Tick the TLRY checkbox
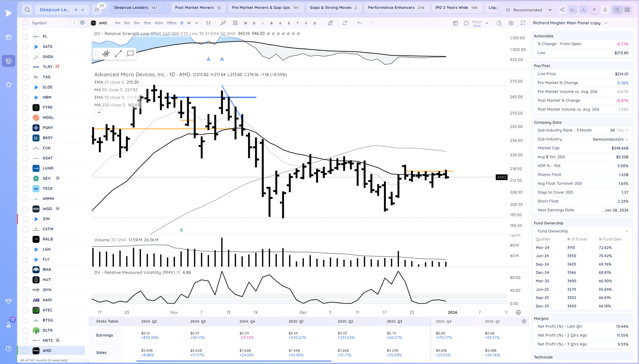This screenshot has height=364, width=639. (25, 67)
